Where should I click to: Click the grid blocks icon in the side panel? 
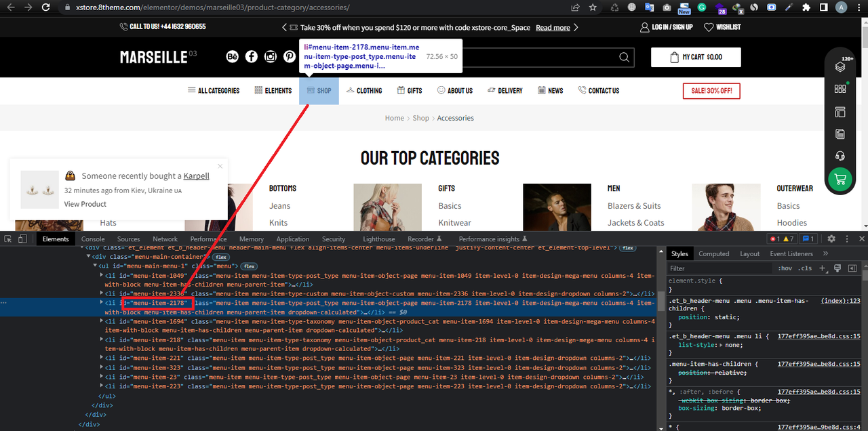click(840, 89)
